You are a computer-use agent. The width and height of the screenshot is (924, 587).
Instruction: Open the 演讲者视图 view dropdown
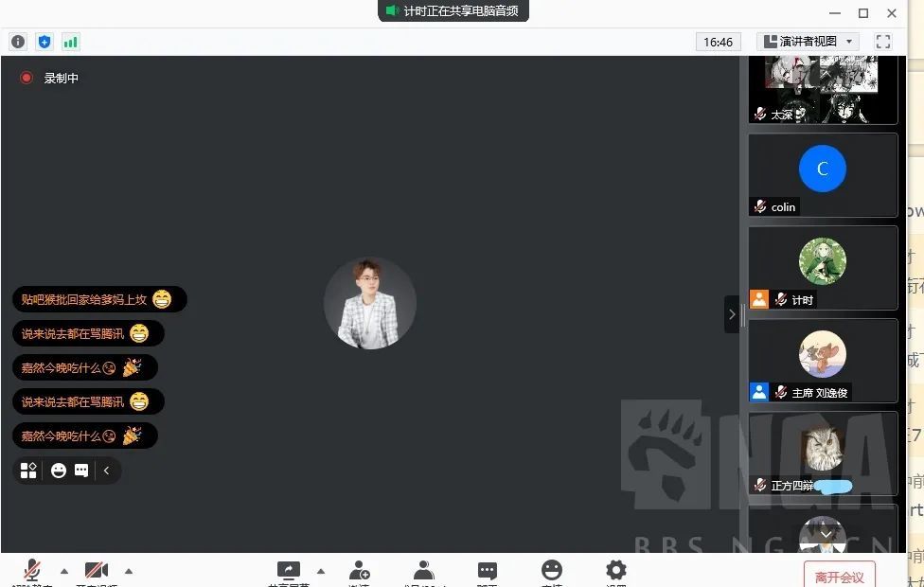click(x=808, y=42)
